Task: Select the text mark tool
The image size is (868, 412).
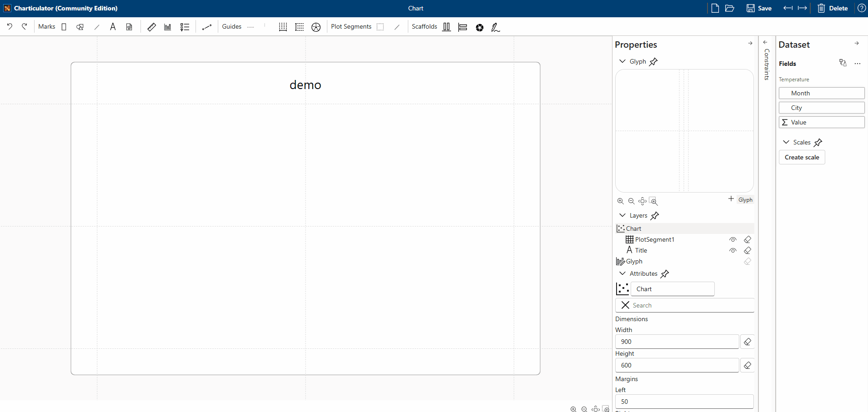Action: 113,27
